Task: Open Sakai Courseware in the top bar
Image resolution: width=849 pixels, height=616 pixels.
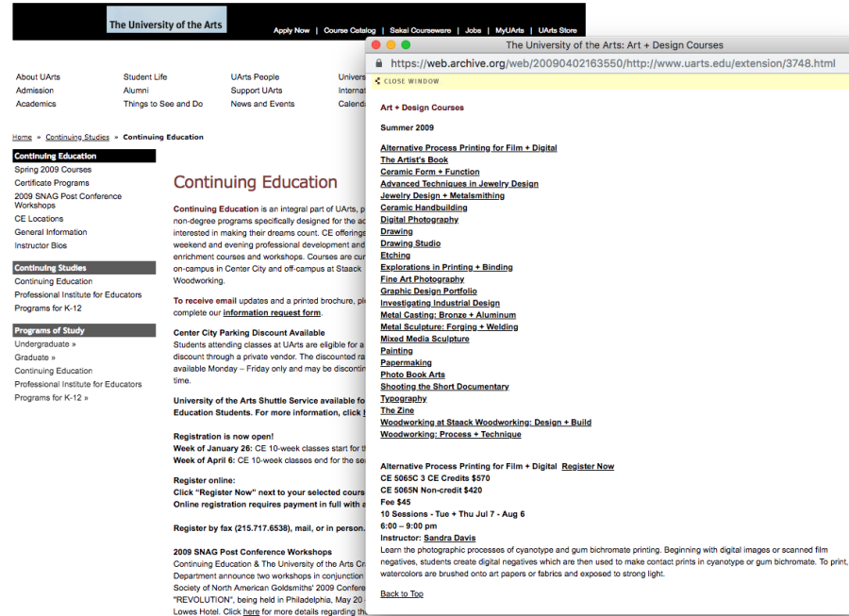Action: 420,30
